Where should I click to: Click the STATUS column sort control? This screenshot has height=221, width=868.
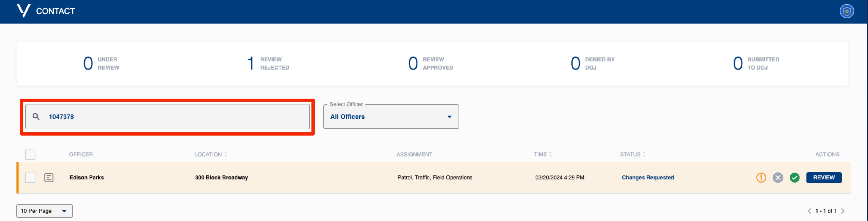(644, 154)
